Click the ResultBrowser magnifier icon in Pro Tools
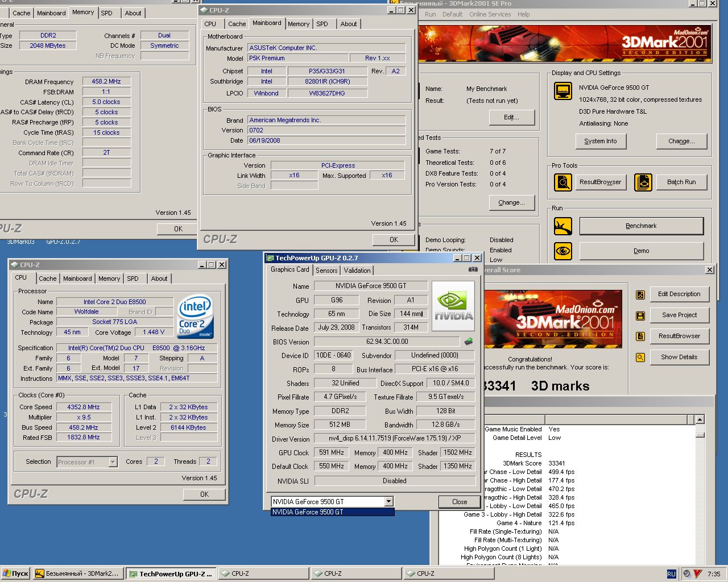 (x=563, y=182)
